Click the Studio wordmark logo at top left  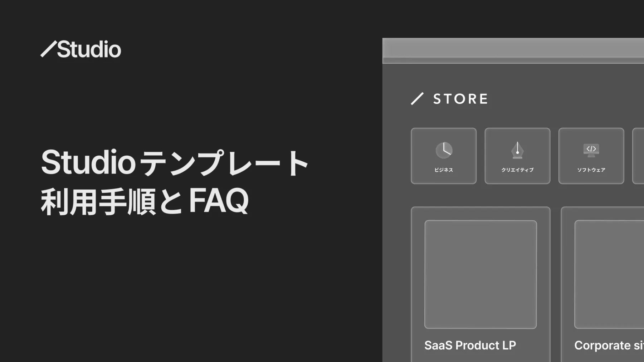click(81, 49)
